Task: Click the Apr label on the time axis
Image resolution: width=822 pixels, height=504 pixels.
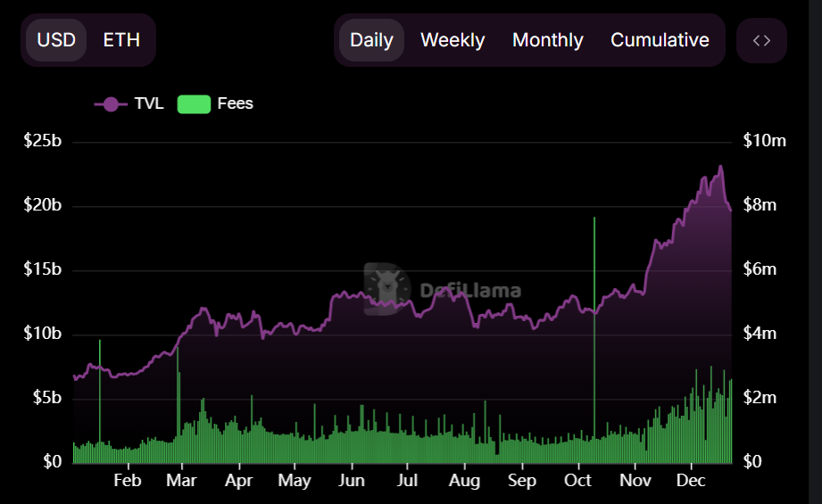Action: (x=238, y=481)
